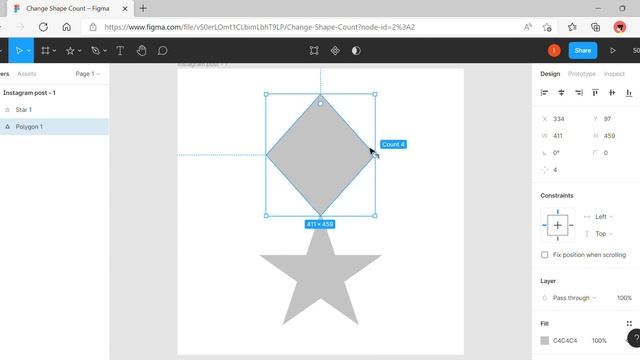Expand Pen tool options arrow
This screenshot has width=640, height=360.
pos(105,51)
